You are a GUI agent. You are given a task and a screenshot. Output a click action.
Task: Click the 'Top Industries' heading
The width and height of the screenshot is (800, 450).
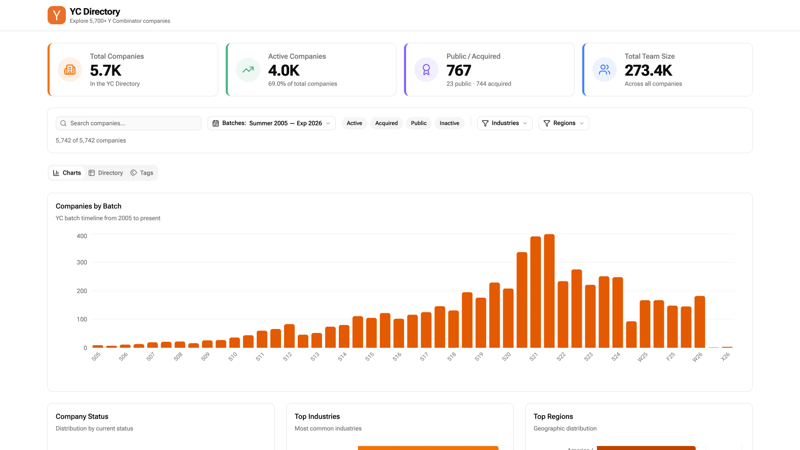click(317, 416)
